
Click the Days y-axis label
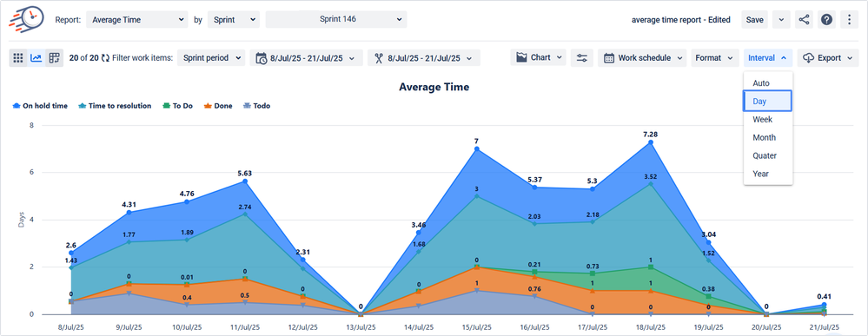coord(22,221)
